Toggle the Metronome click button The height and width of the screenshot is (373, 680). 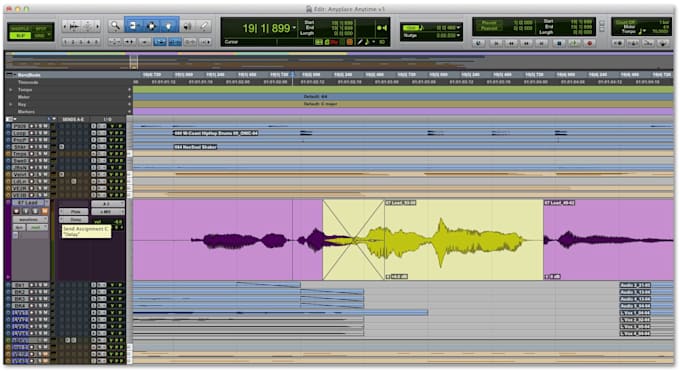(633, 43)
